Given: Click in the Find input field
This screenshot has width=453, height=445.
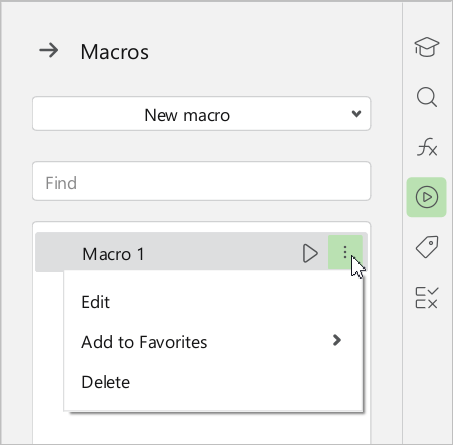Looking at the screenshot, I should [x=201, y=181].
